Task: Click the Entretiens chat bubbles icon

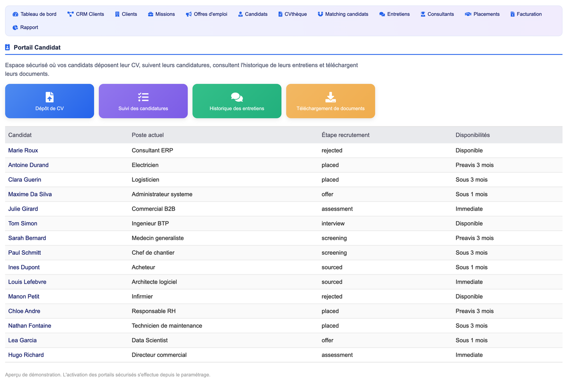Action: tap(382, 14)
